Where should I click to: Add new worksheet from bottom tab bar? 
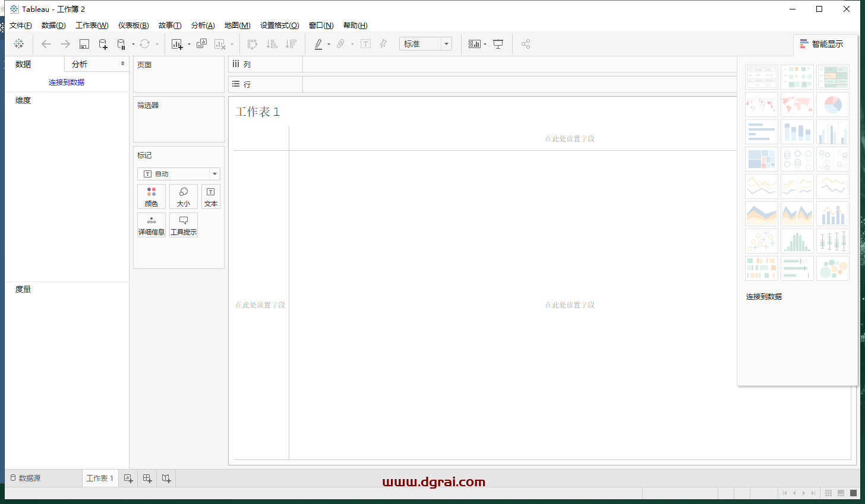pos(128,478)
